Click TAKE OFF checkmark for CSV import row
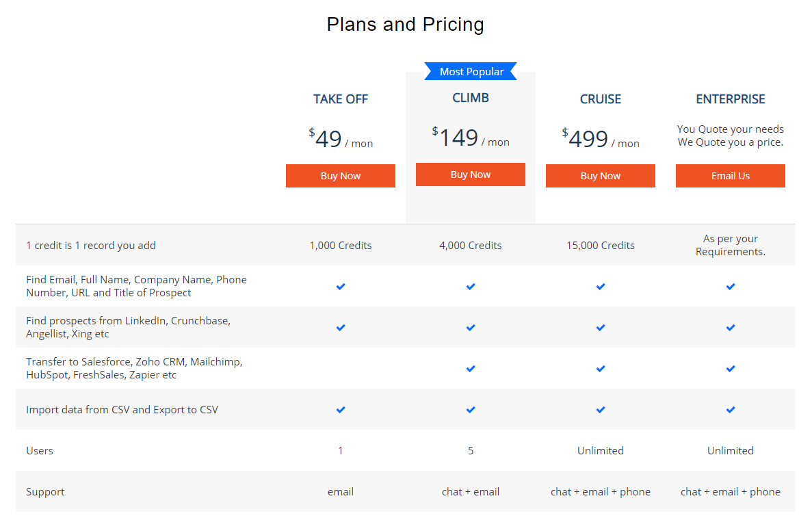The width and height of the screenshot is (812, 518). pyautogui.click(x=340, y=410)
